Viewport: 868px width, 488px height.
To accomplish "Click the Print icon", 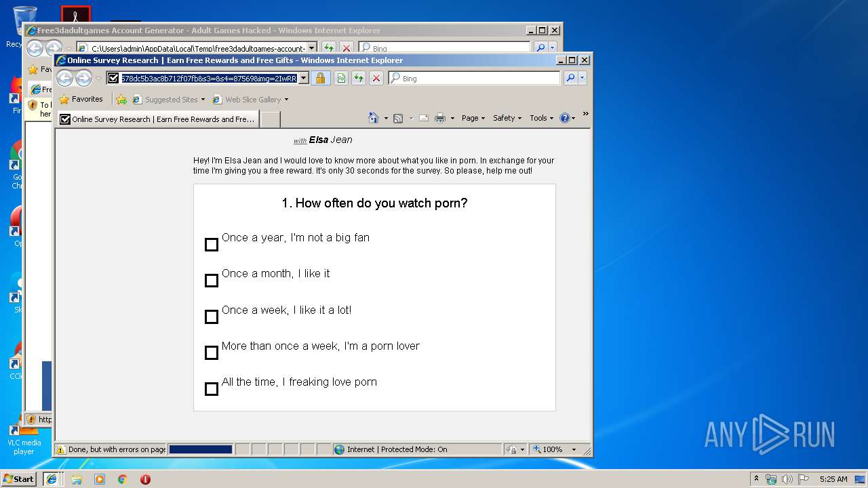I will coord(440,118).
